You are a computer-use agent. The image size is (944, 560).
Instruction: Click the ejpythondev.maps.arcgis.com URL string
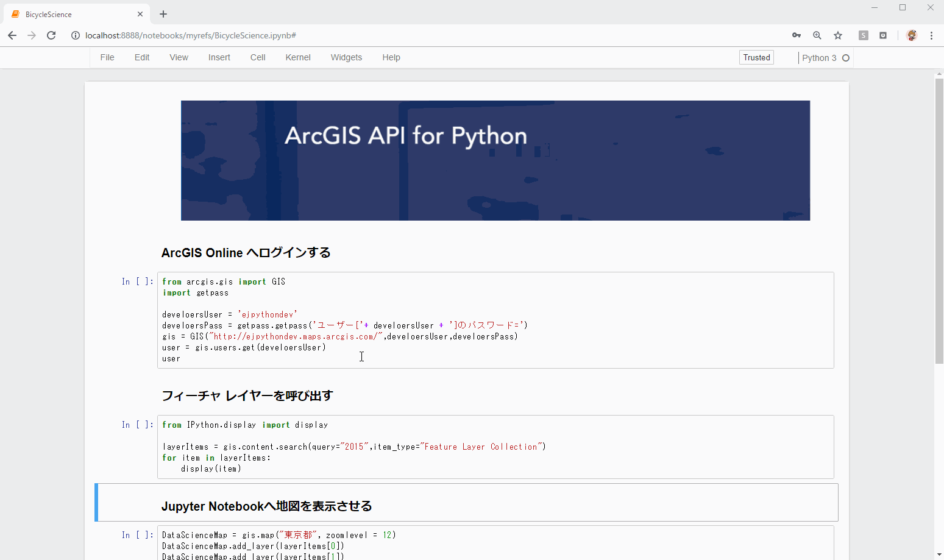[296, 336]
